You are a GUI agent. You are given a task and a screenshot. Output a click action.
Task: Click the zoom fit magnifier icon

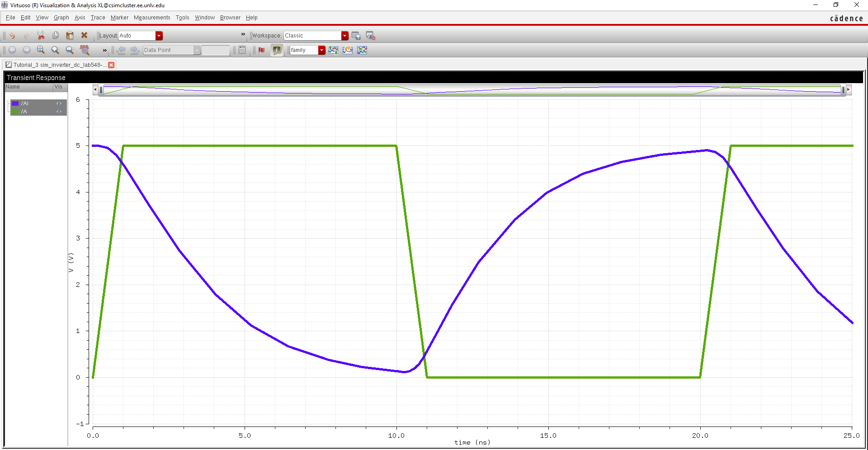click(41, 50)
